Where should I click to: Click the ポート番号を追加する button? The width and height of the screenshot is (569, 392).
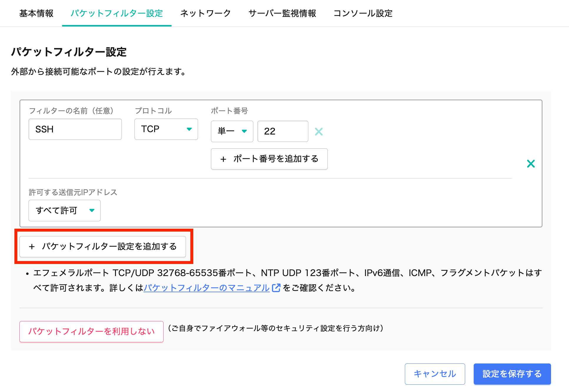click(269, 159)
